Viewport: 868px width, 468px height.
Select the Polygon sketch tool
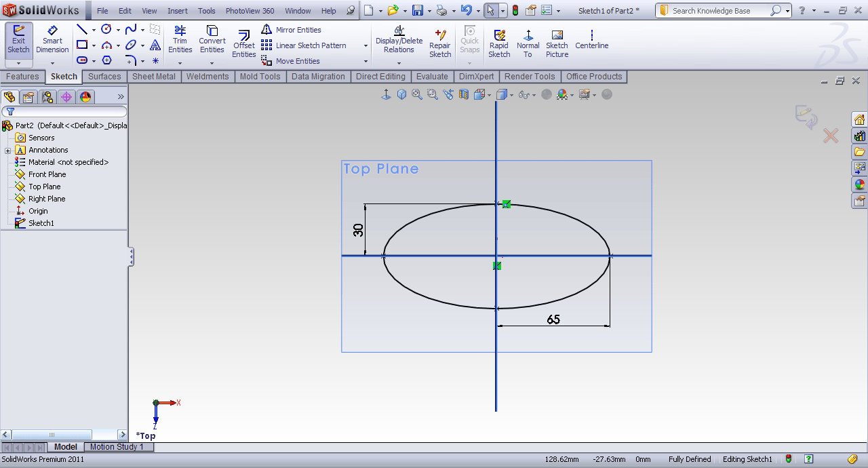(x=106, y=60)
